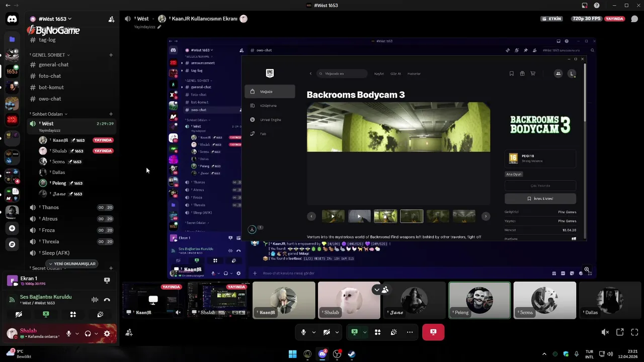Collapse GENEL SOHBET category
The width and height of the screenshot is (644, 362).
(50, 55)
